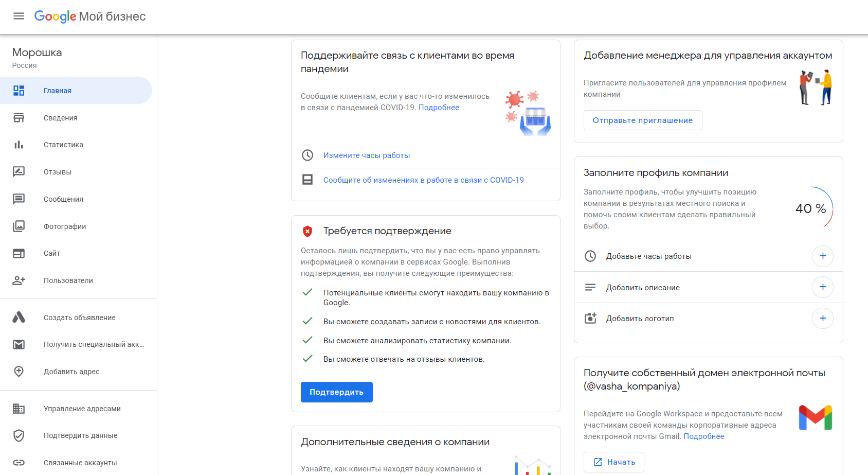Click the post icon by COVID-19 update
Viewport: 868px width, 475px height.
click(308, 180)
